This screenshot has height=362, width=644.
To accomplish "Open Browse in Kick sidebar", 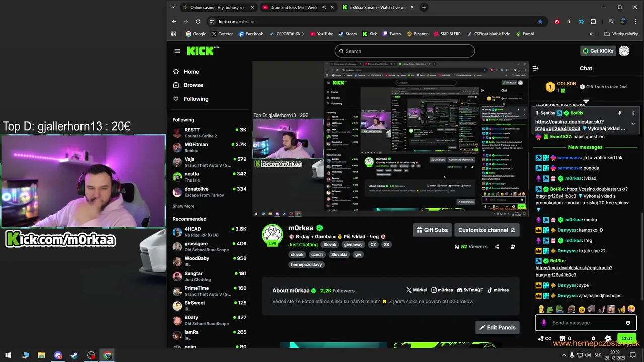I will (188, 85).
